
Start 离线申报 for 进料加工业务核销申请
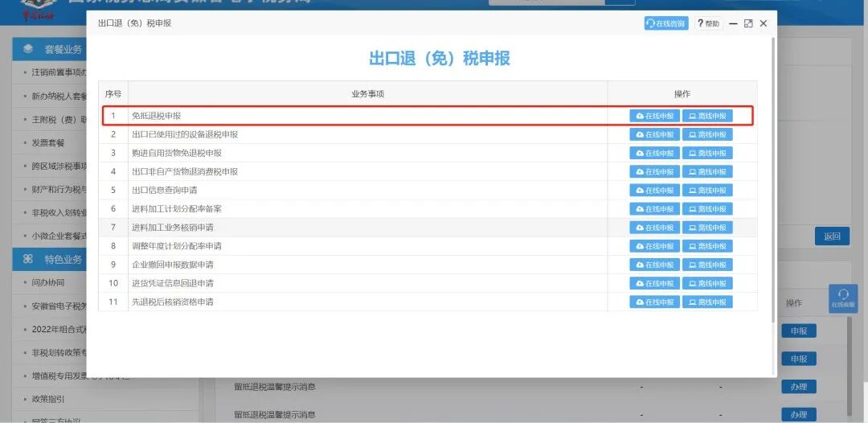pos(707,228)
